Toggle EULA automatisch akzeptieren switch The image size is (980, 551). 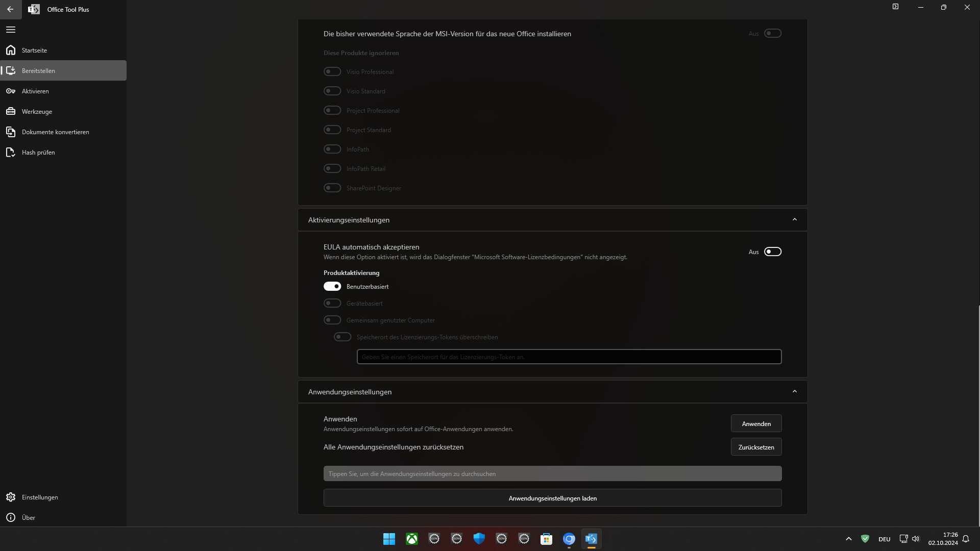(772, 252)
